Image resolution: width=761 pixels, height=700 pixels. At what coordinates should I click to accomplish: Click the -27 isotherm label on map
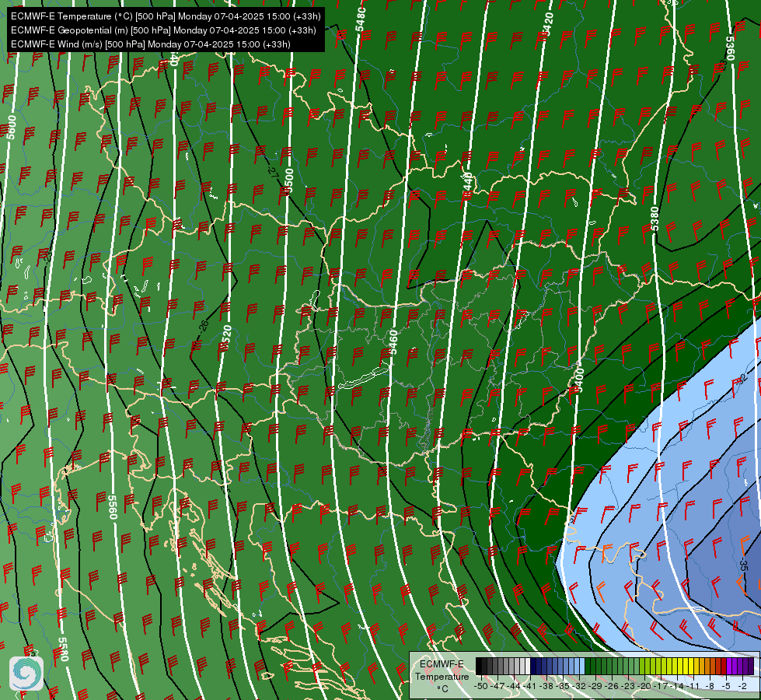point(274,171)
